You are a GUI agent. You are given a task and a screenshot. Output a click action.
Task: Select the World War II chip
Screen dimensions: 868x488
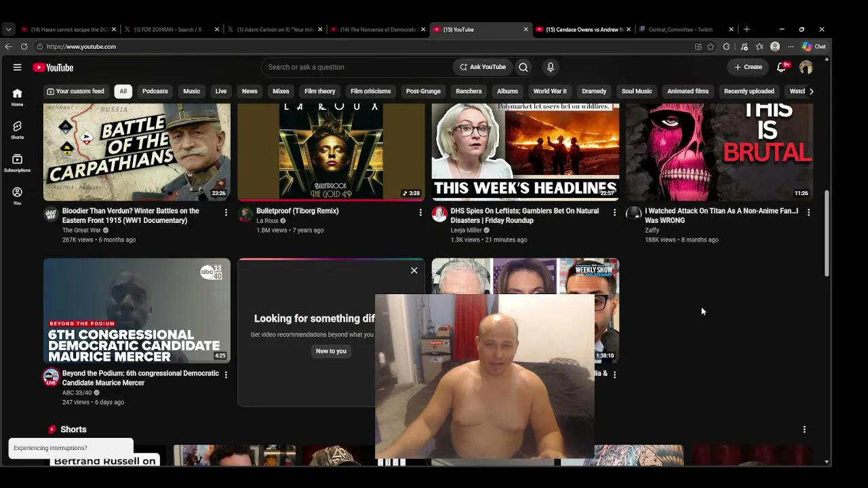[x=550, y=91]
